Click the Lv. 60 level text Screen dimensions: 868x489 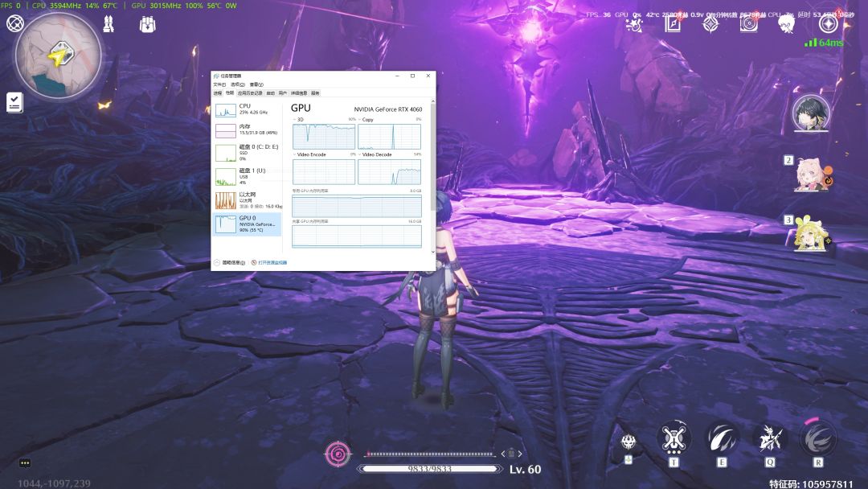[x=525, y=469]
